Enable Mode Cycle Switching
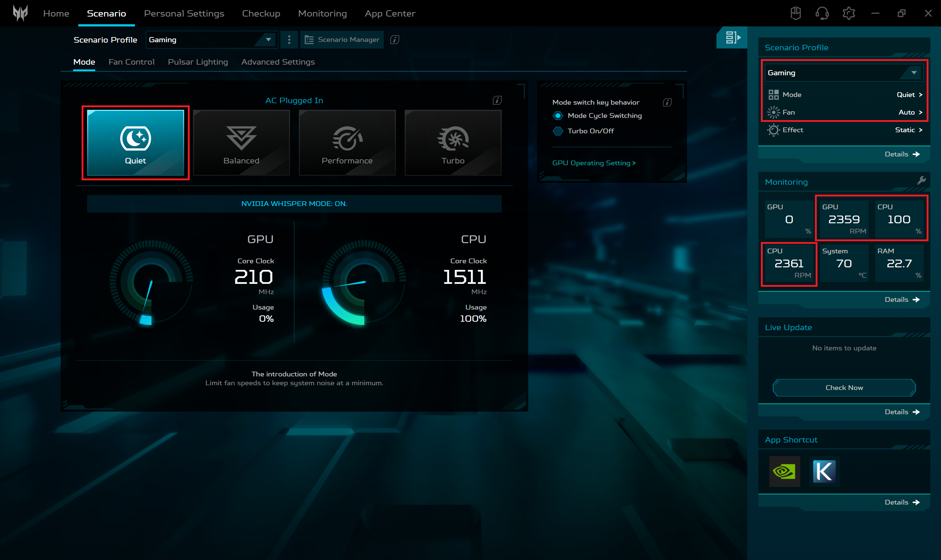This screenshot has width=941, height=560. 558,115
